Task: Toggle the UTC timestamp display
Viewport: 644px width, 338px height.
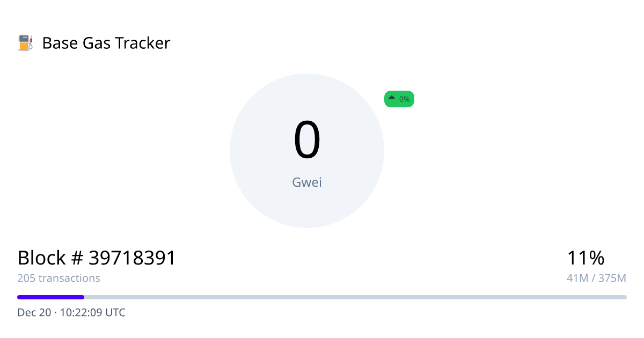Action: (71, 312)
